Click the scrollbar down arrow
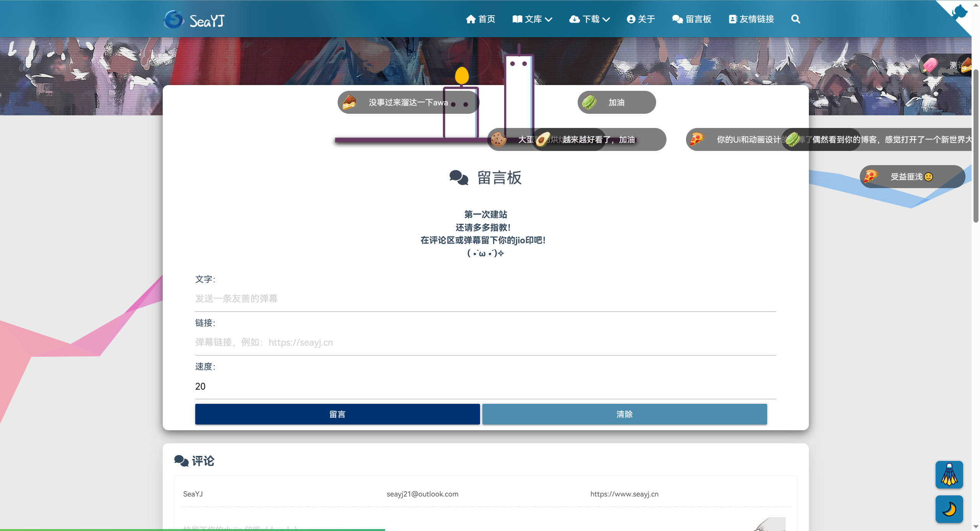980x531 pixels. 976,527
